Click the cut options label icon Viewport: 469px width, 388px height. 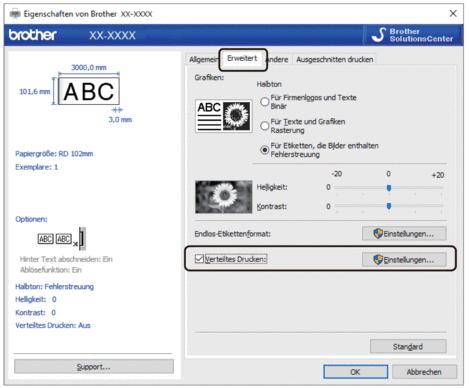point(62,239)
